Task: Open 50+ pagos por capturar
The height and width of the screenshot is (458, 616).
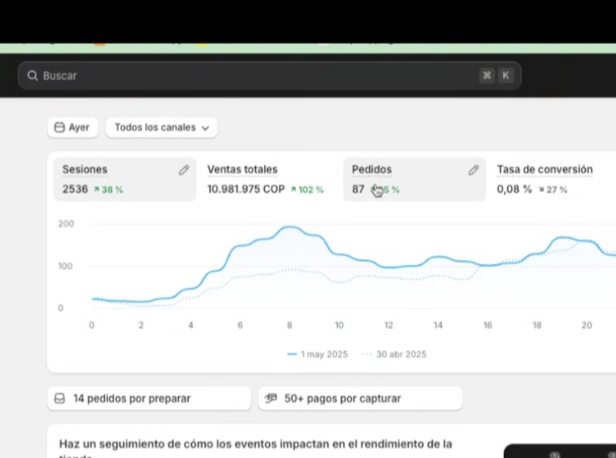Action: point(359,398)
